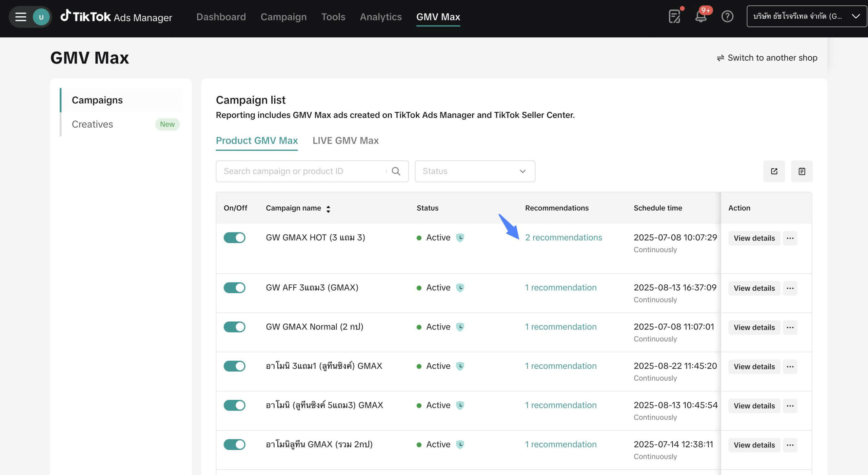Screen dimensions: 868x475
Task: Disable the GW GMAX Normal campaign switch
Action: coord(234,327)
